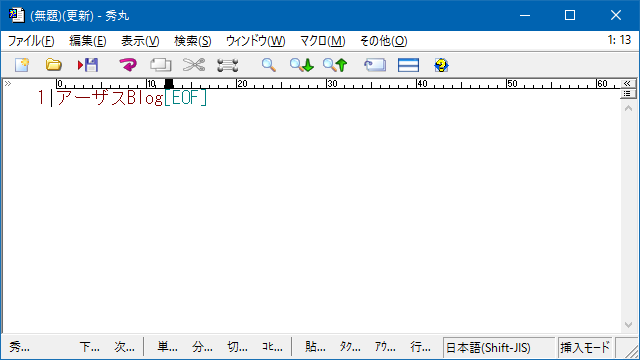Copy selection using the copy icon

[160, 65]
